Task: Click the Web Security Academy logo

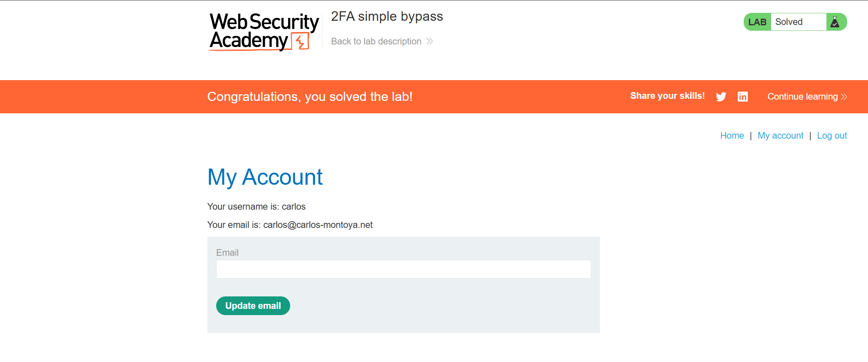Action: 264,32
